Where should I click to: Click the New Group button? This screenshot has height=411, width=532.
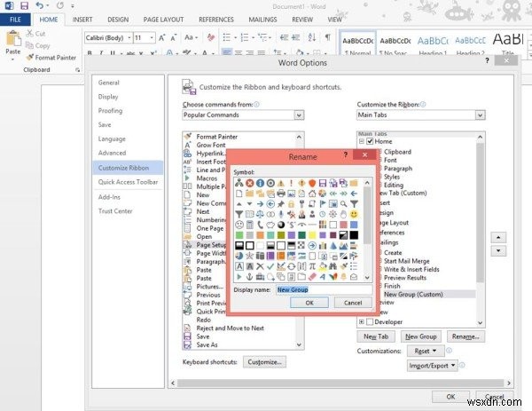420,336
